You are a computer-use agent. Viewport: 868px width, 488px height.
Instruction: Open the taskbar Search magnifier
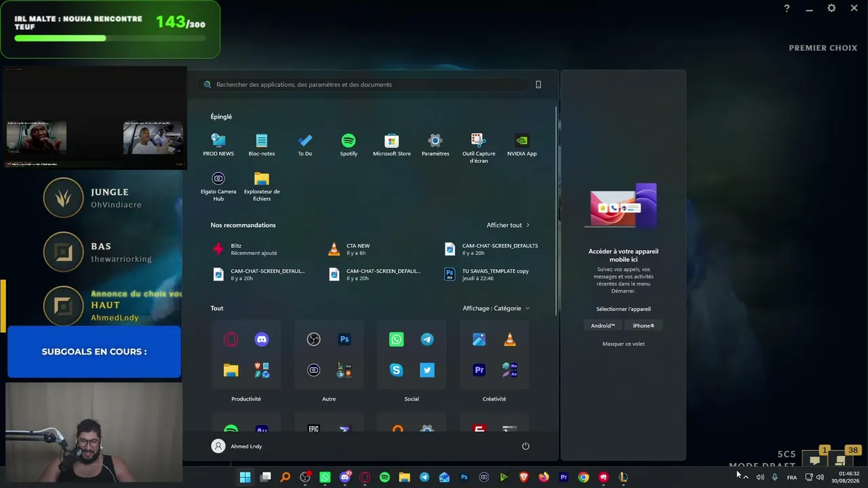click(285, 477)
